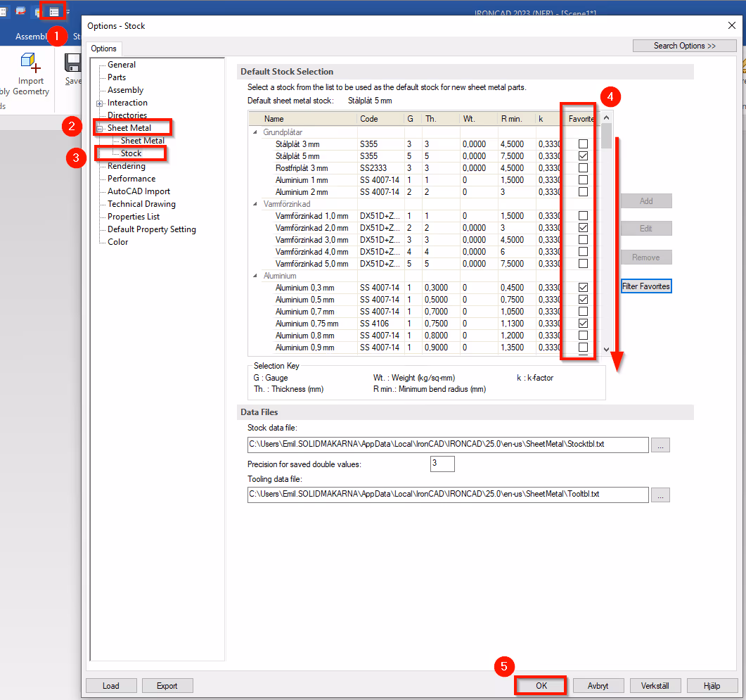
Task: Confirm settings with the OK button
Action: (x=540, y=685)
